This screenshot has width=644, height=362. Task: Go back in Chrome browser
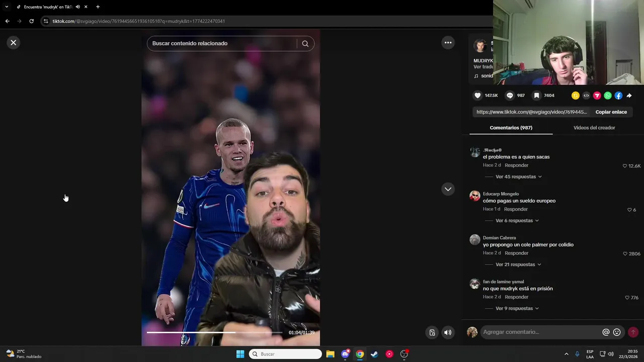coord(7,21)
